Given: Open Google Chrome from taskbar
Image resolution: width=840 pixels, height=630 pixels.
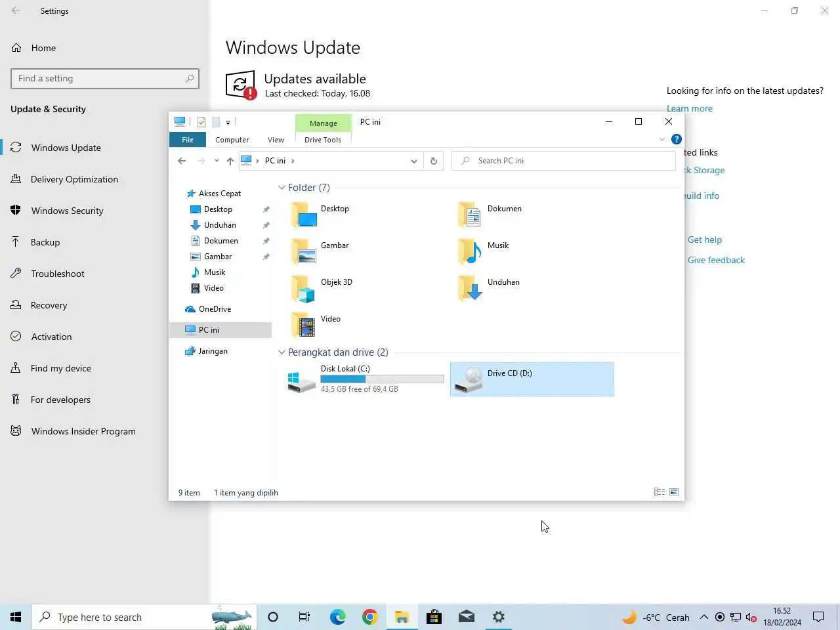Looking at the screenshot, I should click(370, 617).
